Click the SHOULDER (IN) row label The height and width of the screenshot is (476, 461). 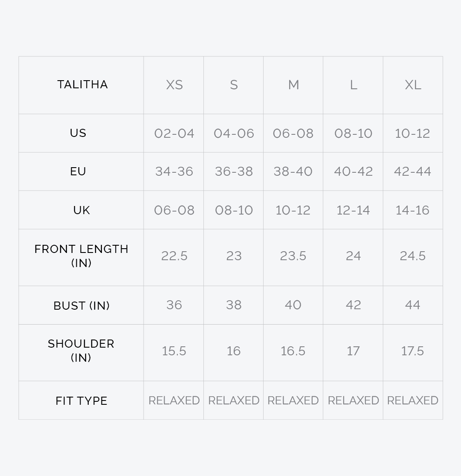pos(81,351)
